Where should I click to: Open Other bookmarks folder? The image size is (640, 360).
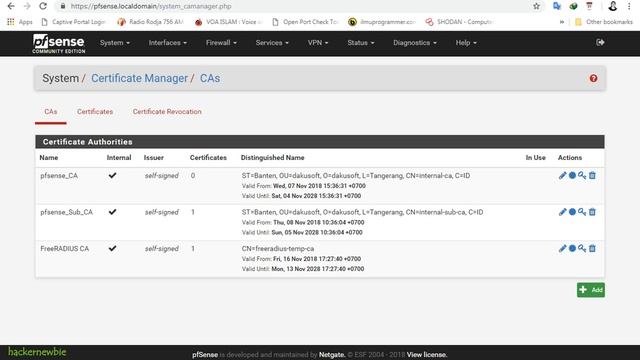(x=604, y=22)
